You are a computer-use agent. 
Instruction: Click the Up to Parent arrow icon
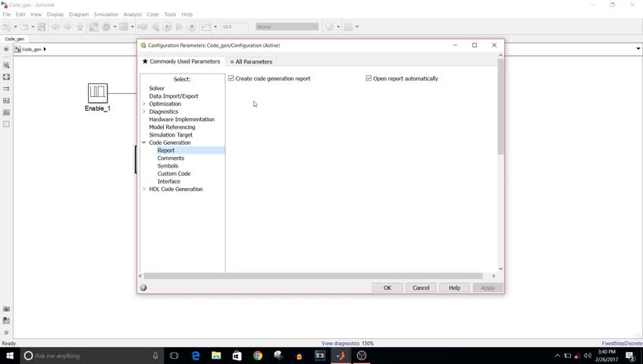click(x=80, y=27)
